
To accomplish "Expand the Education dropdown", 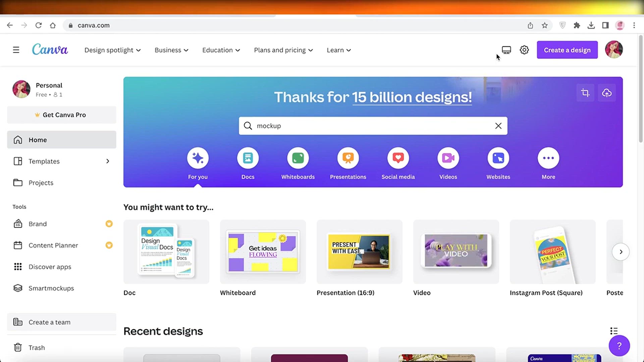I will tap(221, 50).
